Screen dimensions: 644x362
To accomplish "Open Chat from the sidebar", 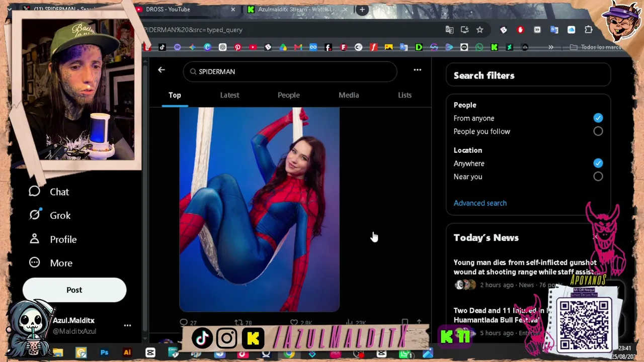I will [49, 192].
